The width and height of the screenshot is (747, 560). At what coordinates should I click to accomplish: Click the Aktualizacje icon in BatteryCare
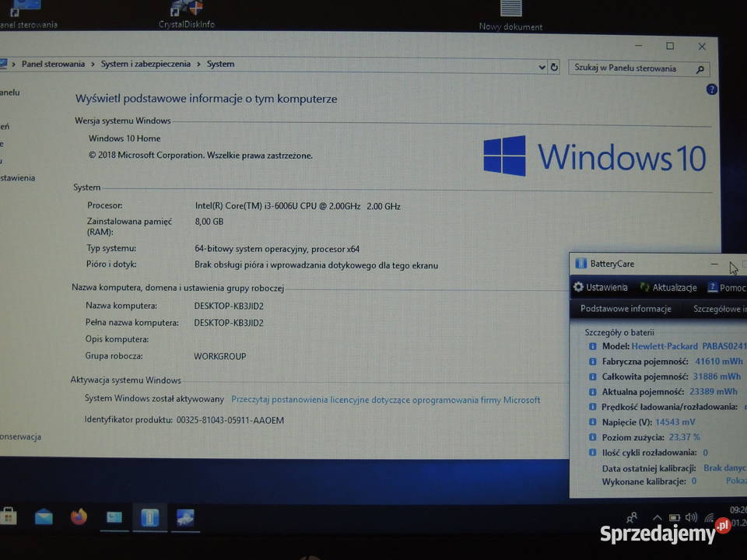tap(644, 287)
